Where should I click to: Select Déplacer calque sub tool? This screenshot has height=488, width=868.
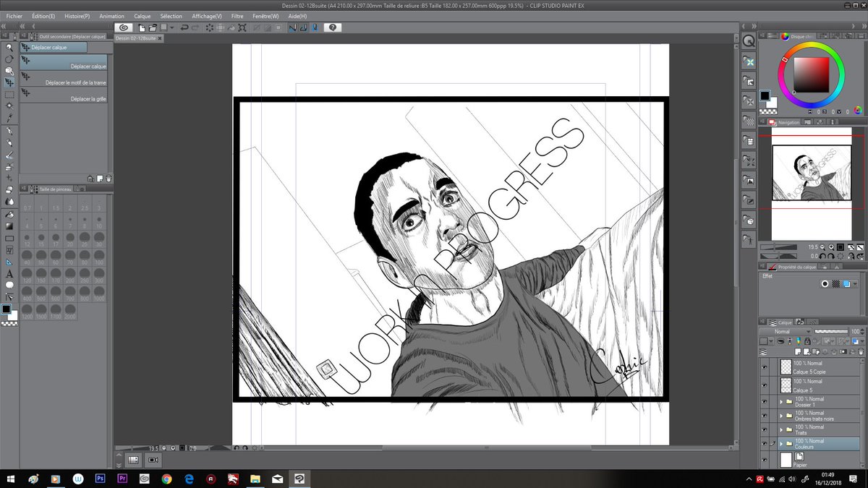(64, 62)
